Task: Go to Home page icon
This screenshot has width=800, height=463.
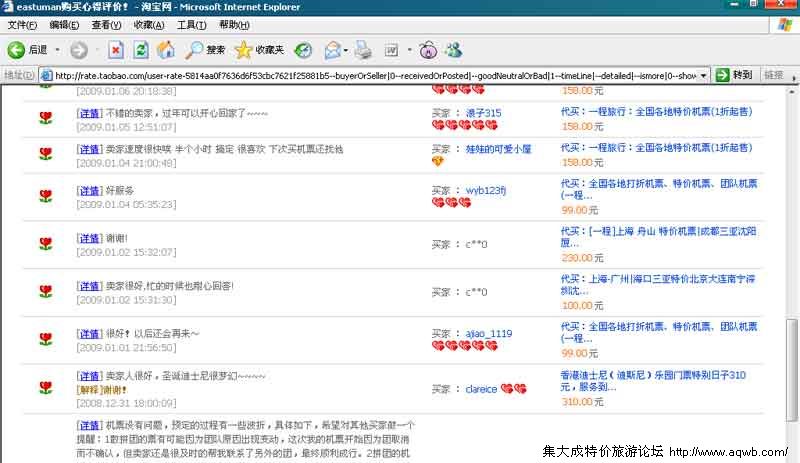Action: (x=166, y=50)
